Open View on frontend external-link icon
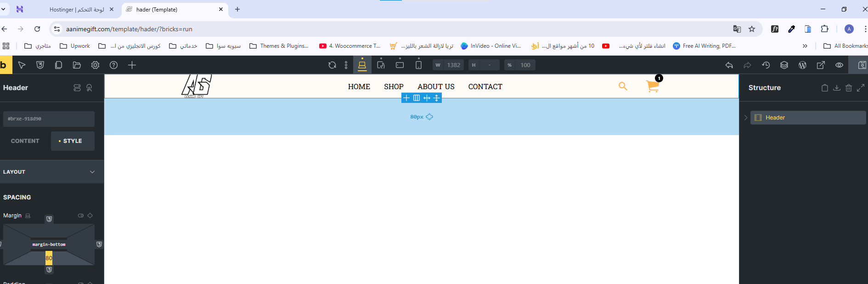Image resolution: width=868 pixels, height=284 pixels. (x=821, y=65)
